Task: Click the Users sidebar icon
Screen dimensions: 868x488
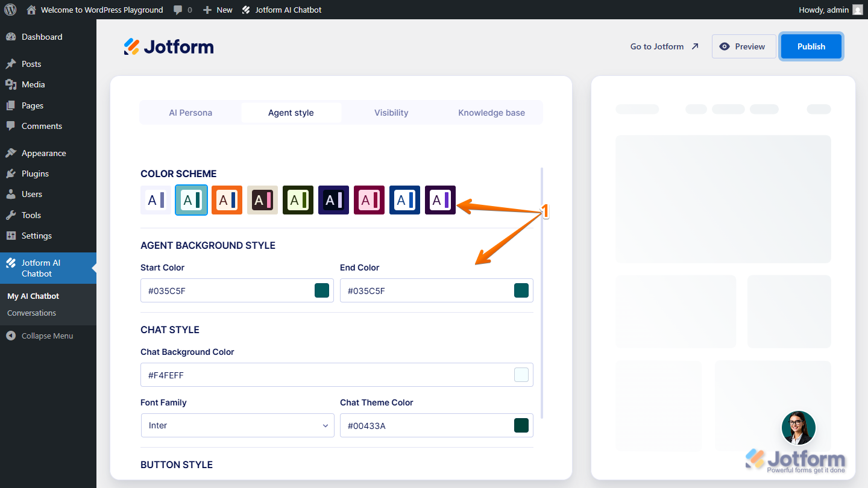Action: point(11,194)
